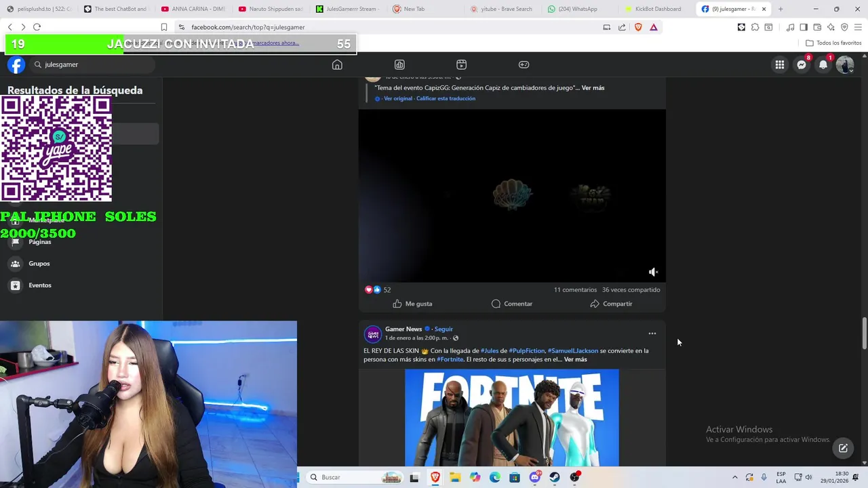
Task: Click Me gusta on the video post
Action: tap(412, 304)
